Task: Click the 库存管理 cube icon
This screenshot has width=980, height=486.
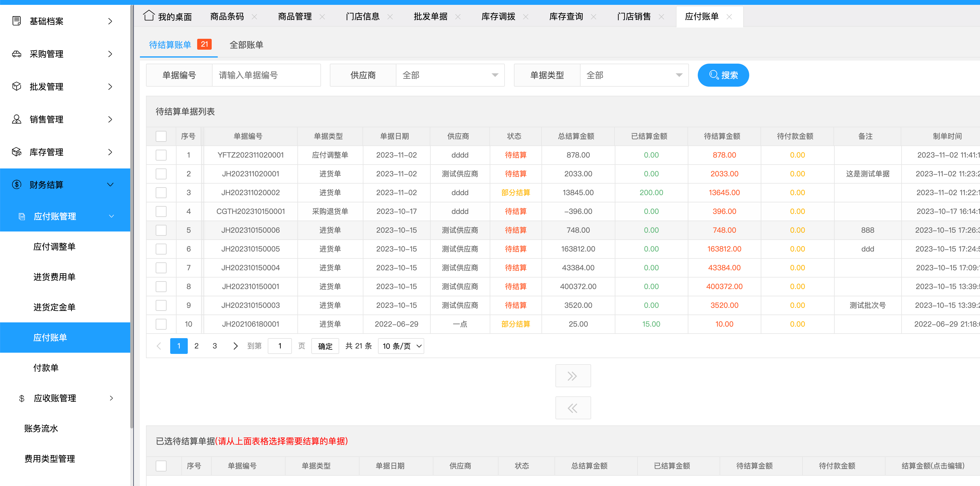Action: pyautogui.click(x=16, y=152)
